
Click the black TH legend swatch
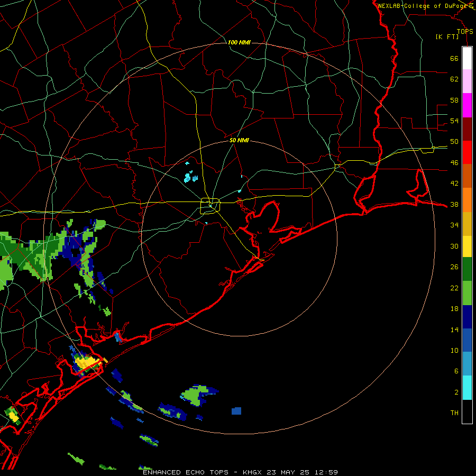coord(467,411)
